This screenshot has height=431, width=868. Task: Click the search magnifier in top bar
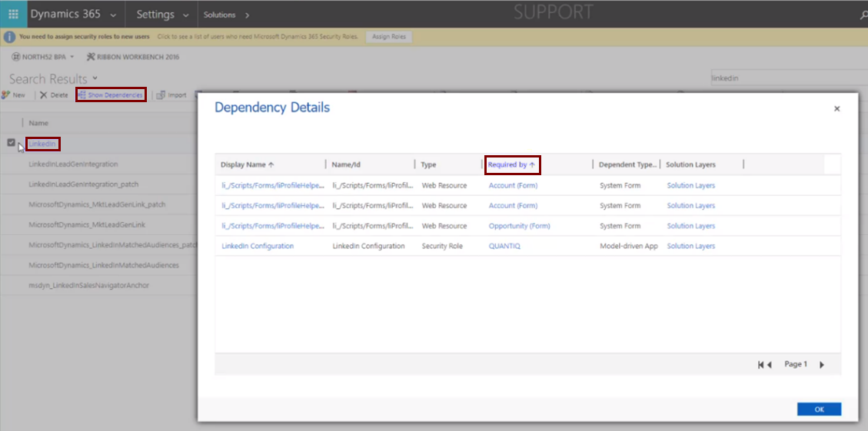(x=864, y=15)
